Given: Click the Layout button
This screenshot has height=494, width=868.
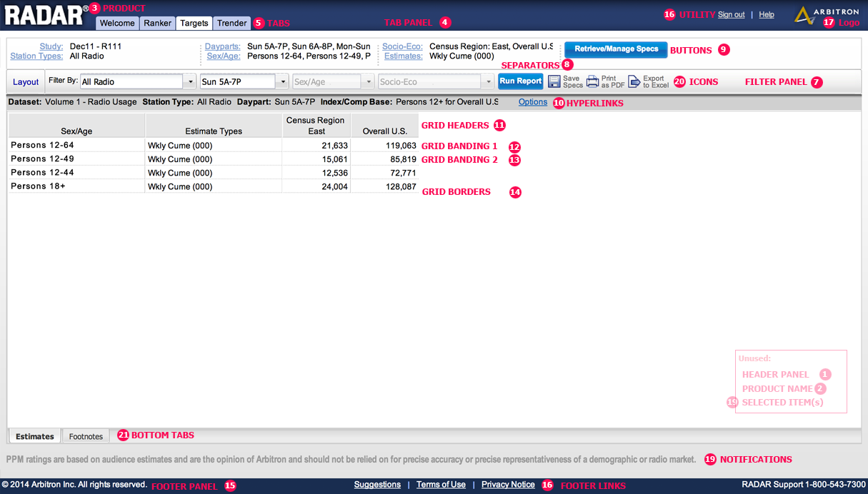Looking at the screenshot, I should coord(26,82).
